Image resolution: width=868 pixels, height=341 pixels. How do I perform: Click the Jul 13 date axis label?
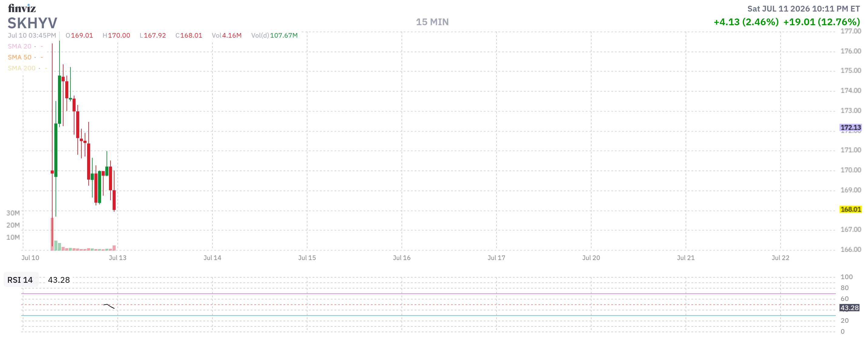coord(117,258)
